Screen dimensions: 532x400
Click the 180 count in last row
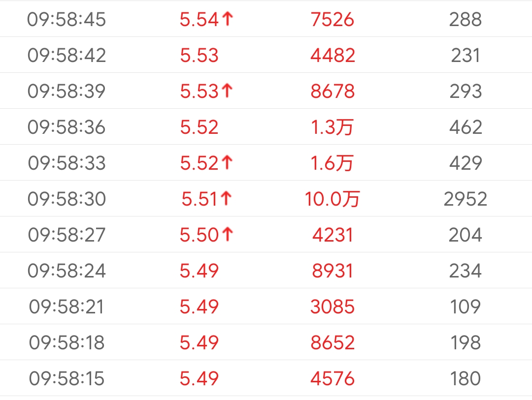(465, 378)
